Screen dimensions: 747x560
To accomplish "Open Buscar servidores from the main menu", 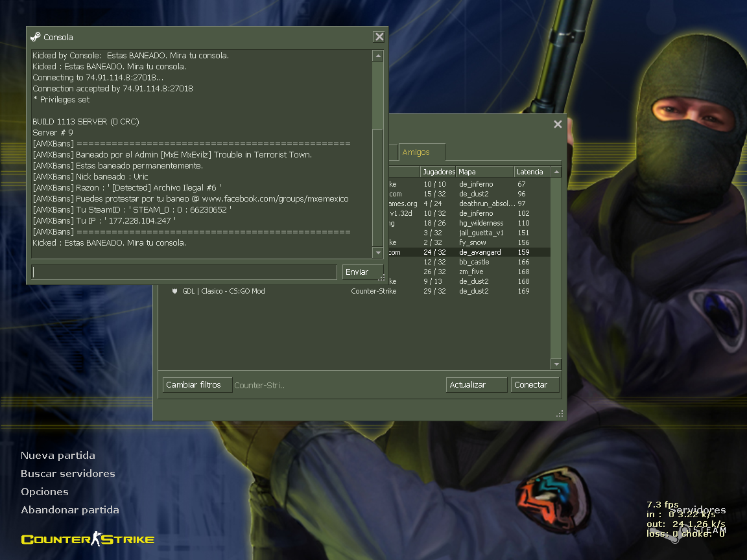I will click(x=68, y=473).
